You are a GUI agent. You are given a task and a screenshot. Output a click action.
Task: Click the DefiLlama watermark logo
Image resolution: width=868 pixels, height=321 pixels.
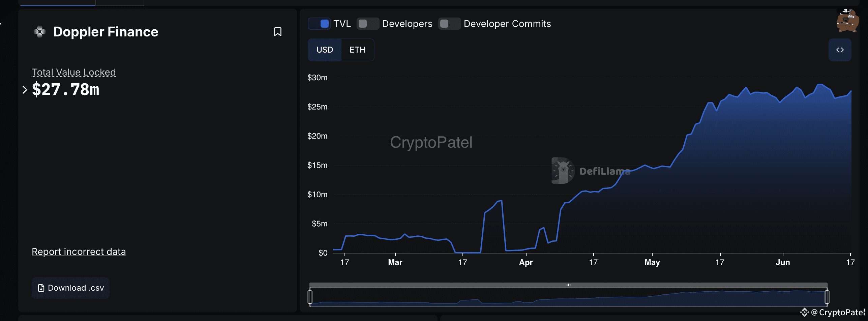click(563, 171)
